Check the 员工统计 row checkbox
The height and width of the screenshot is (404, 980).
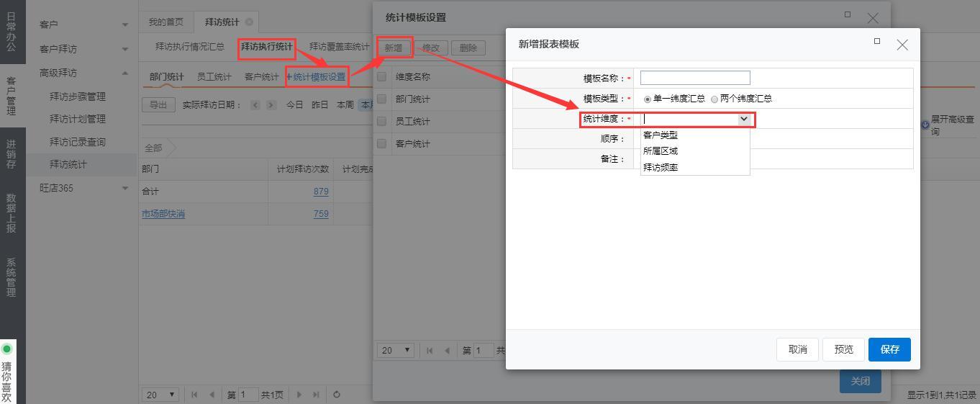382,121
